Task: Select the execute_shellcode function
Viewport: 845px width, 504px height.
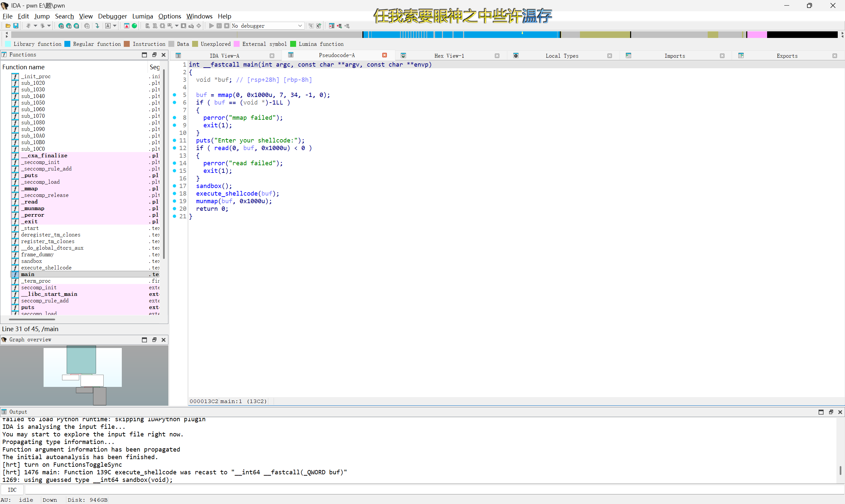Action: (46, 268)
